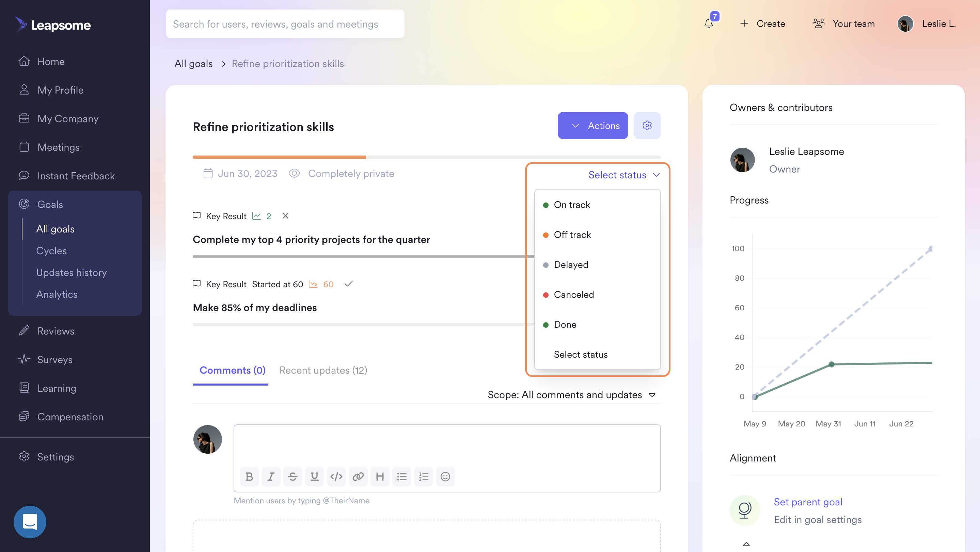Open goal settings gear icon
Image resolution: width=980 pixels, height=552 pixels.
tap(647, 126)
